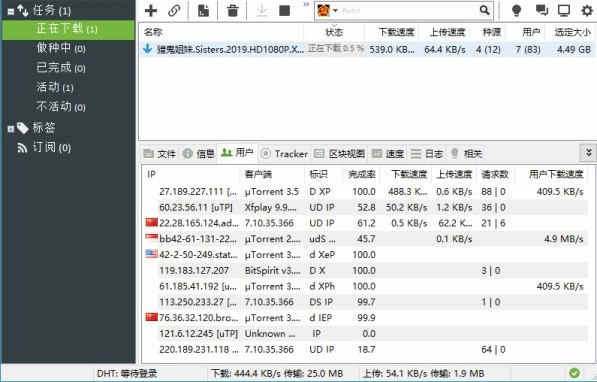This screenshot has width=597, height=382.
Task: Open the search provider dropdown arrow
Action: point(335,10)
